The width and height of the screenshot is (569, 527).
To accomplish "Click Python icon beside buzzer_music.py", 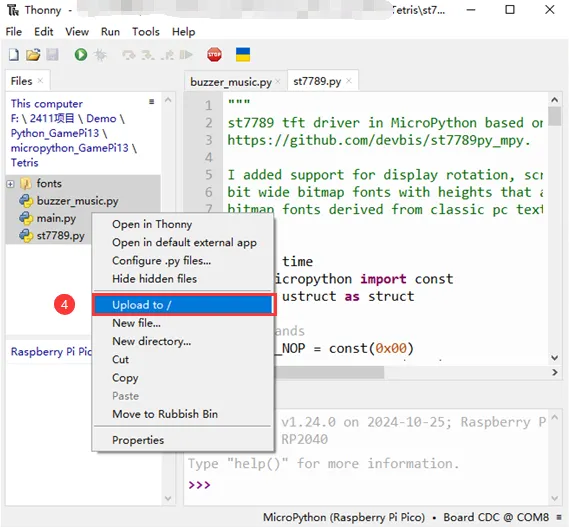I will pyautogui.click(x=26, y=201).
